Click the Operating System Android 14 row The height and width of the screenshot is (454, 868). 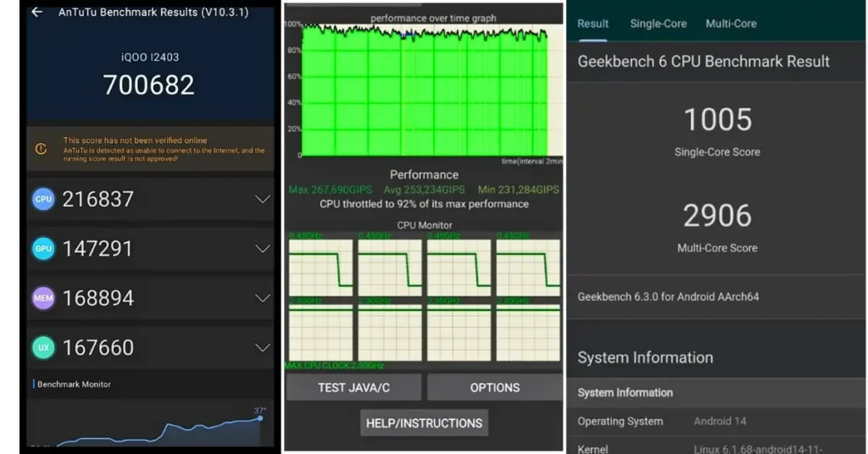point(716,421)
